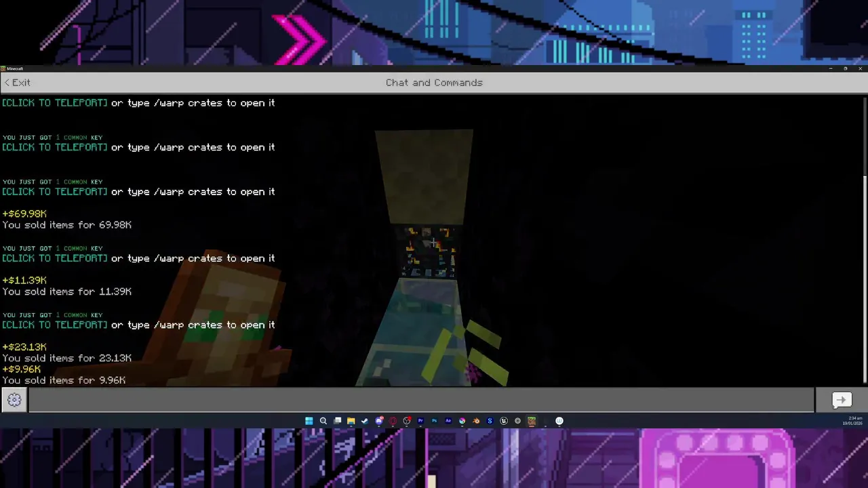
Task: Open Adobe After Effects from taskbar
Action: click(x=448, y=421)
